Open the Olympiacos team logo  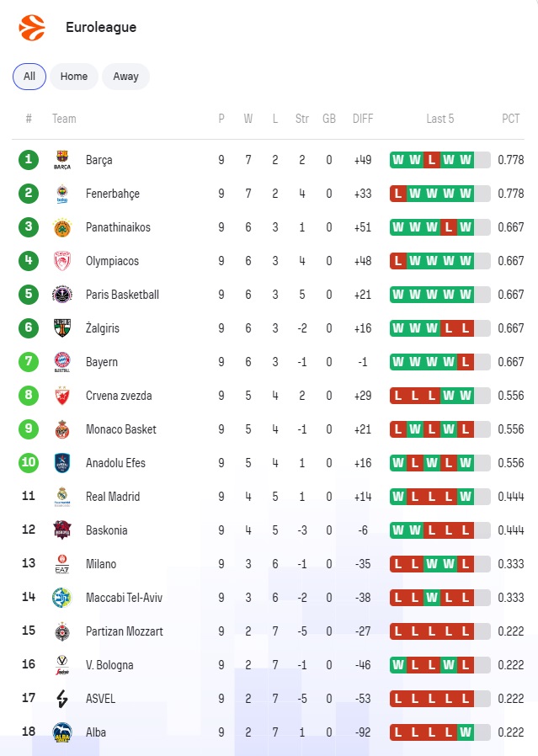pos(62,261)
